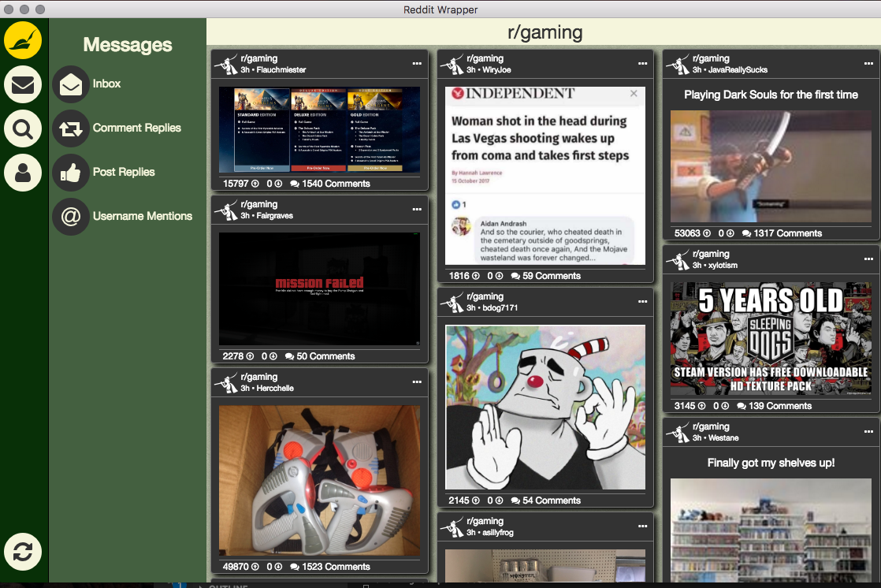Open more options on JavaReallySucks' post
The width and height of the screenshot is (881, 588).
(868, 64)
